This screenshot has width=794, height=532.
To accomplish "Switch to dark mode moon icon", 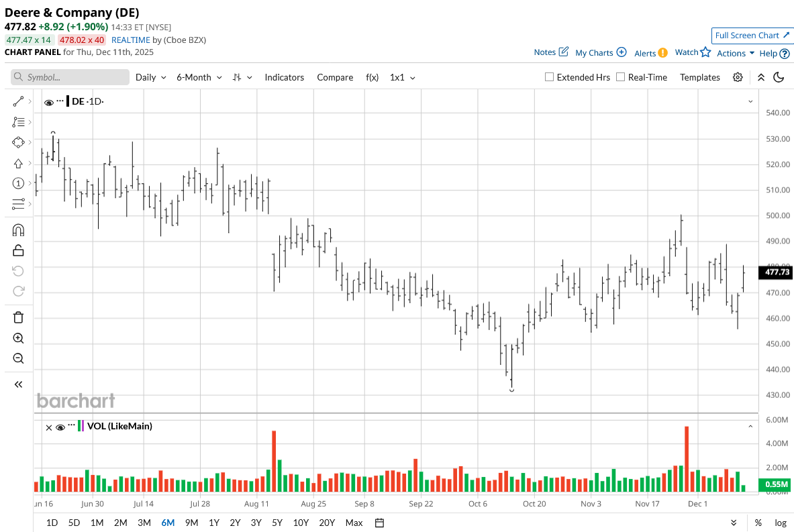I will pyautogui.click(x=779, y=77).
